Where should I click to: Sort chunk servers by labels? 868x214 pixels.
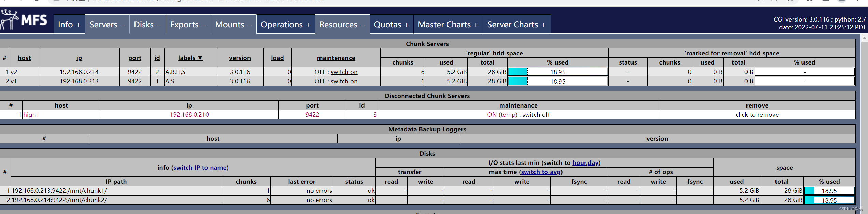190,58
